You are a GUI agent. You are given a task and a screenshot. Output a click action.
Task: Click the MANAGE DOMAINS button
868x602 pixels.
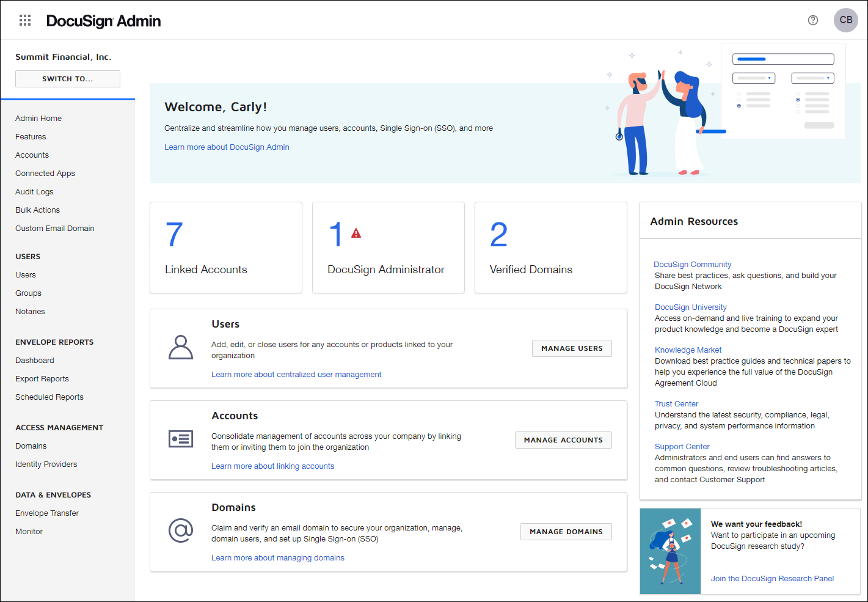pos(566,532)
